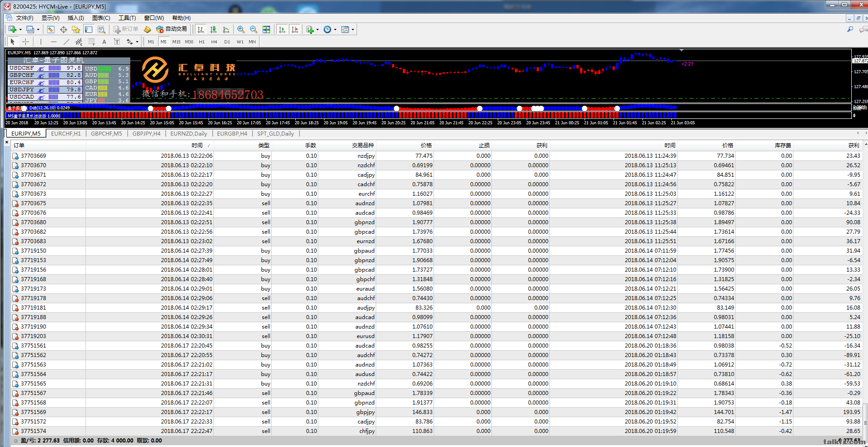Open a new chart with the toolbar icon
Viewport: 868px width, 447px height.
(12, 29)
